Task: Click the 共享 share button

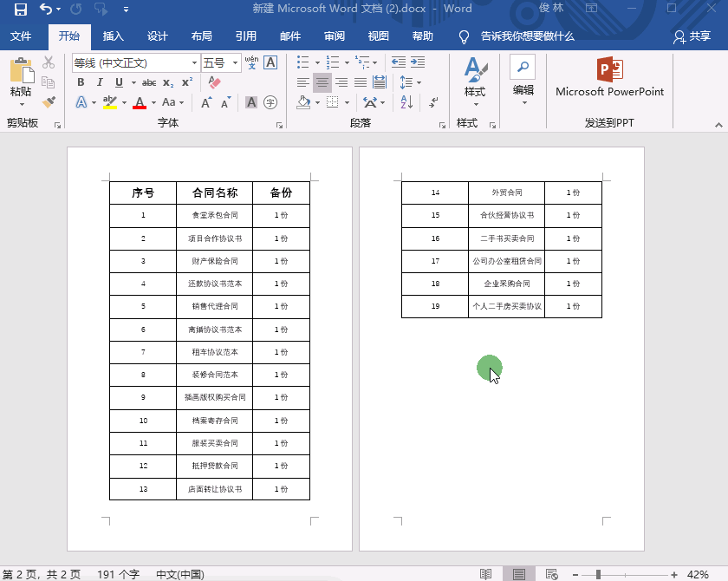Action: 692,36
